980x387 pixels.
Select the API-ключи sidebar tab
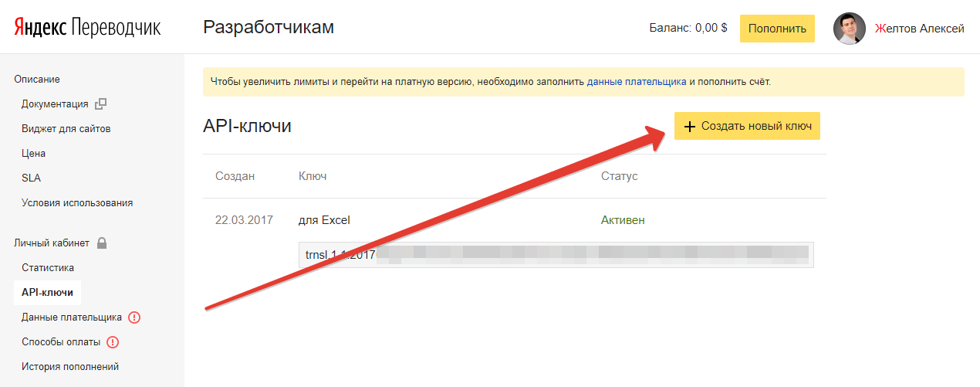(x=48, y=293)
